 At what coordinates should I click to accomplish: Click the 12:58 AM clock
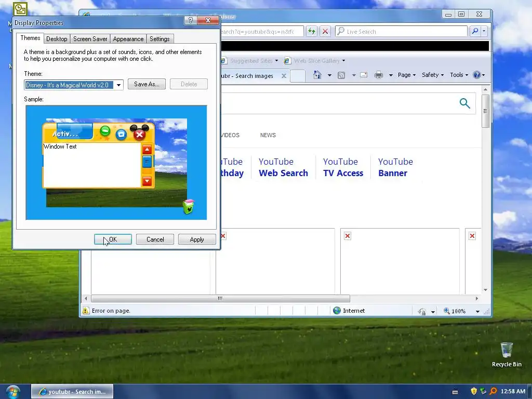[x=513, y=391]
